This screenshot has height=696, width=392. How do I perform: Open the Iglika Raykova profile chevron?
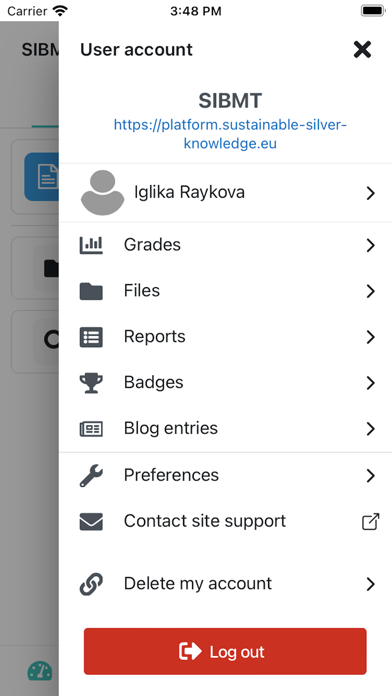click(371, 193)
